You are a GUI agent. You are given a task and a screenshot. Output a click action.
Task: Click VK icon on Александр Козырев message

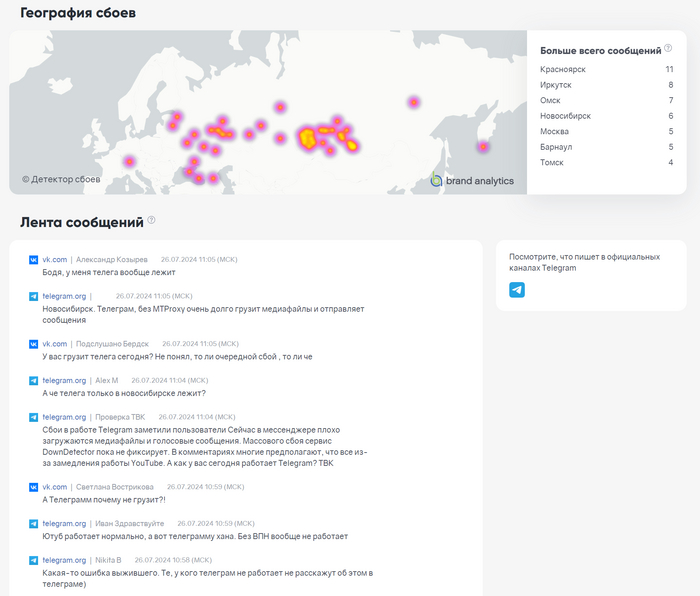click(33, 259)
